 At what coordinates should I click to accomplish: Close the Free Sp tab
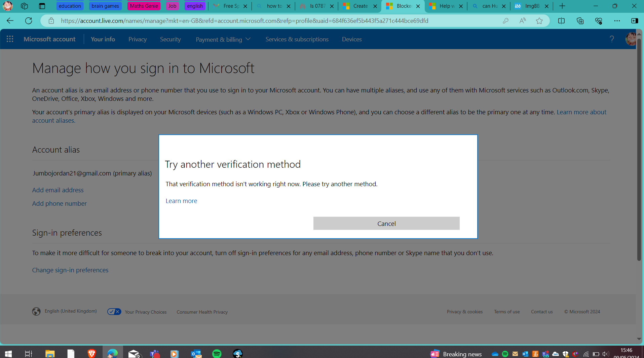pos(245,6)
